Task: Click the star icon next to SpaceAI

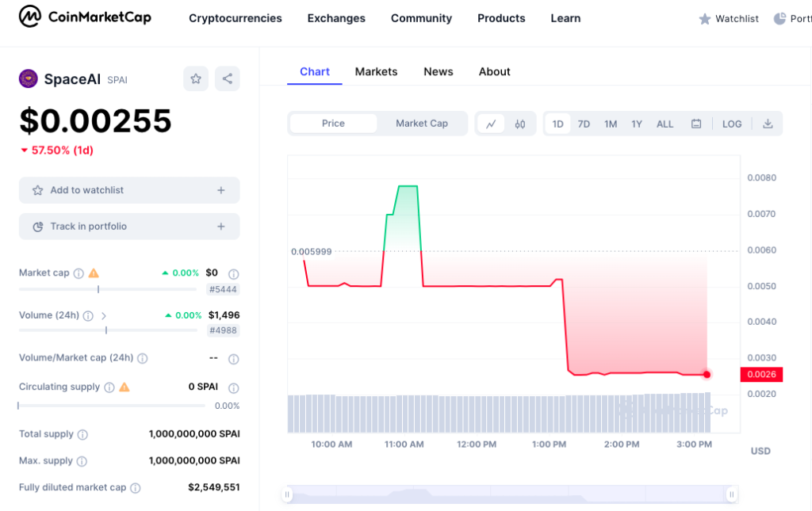Action: 196,78
